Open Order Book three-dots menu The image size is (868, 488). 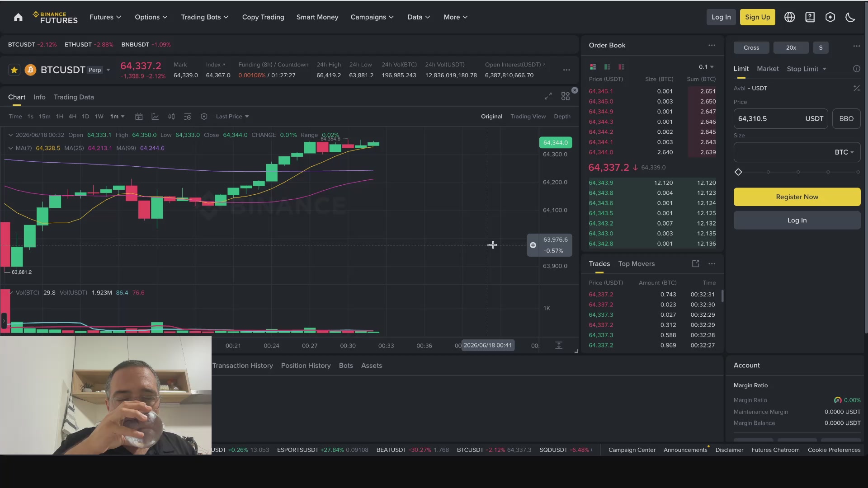[712, 45]
